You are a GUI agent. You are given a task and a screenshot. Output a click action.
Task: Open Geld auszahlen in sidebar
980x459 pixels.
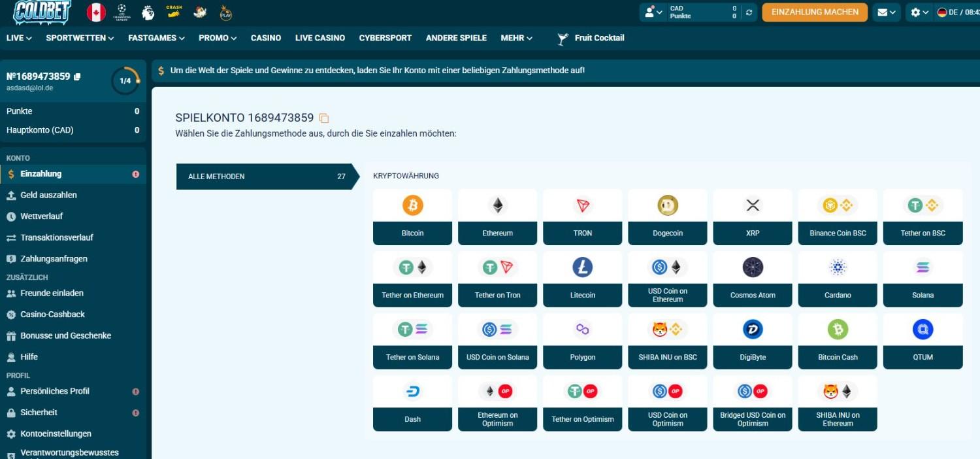(73, 195)
